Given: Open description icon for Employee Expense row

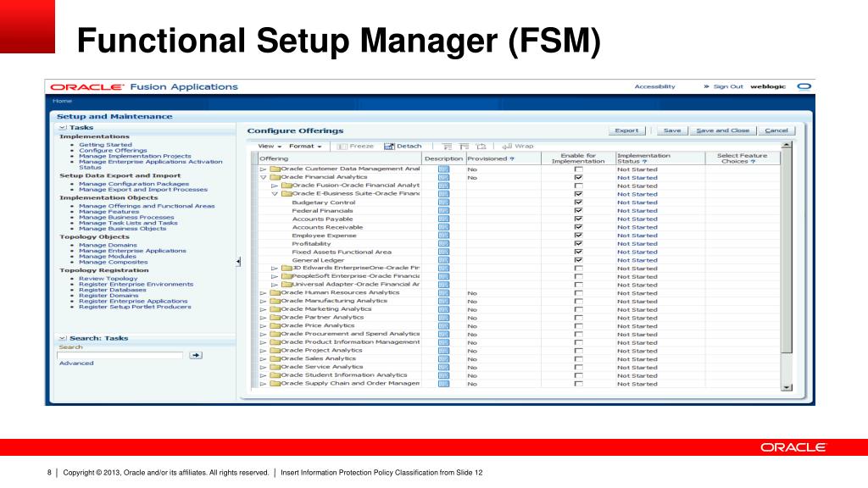Looking at the screenshot, I should (443, 236).
